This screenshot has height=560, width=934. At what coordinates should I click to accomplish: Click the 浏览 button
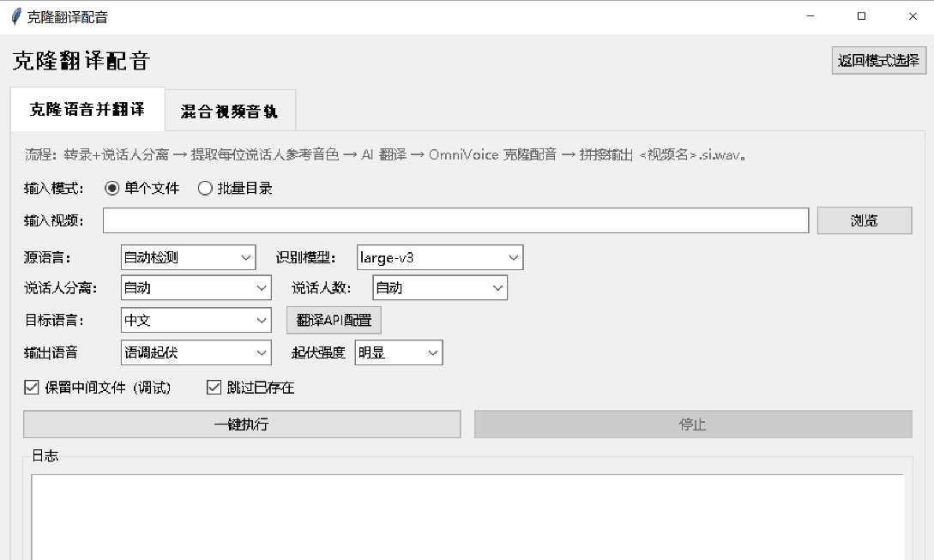(x=865, y=220)
